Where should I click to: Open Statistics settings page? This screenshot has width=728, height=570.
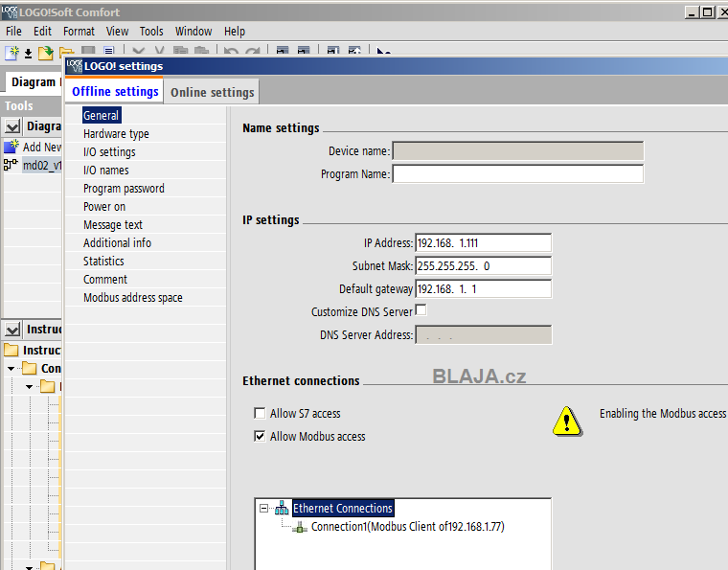click(x=103, y=261)
